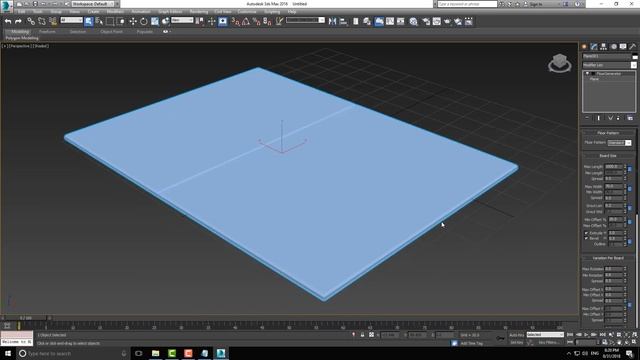Click the Mirror tool icon
The width and height of the screenshot is (640, 360).
tap(332, 21)
